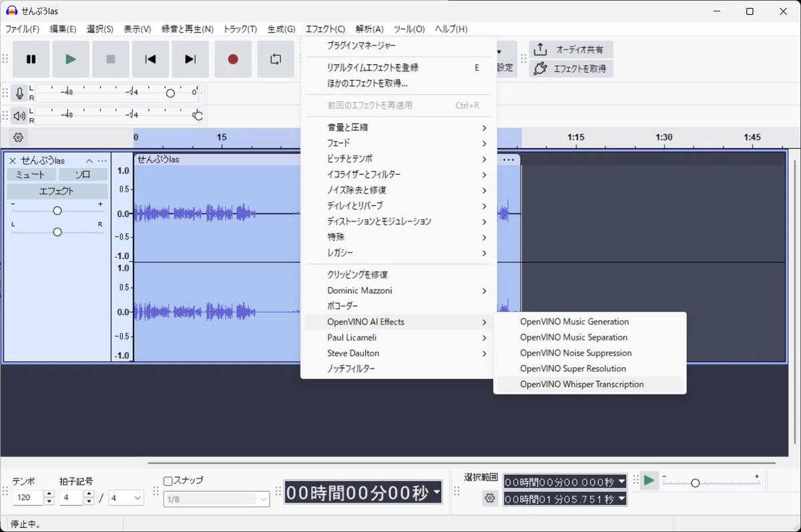Expand the ディレイとリバーブ submenu
801x532 pixels.
[x=398, y=206]
